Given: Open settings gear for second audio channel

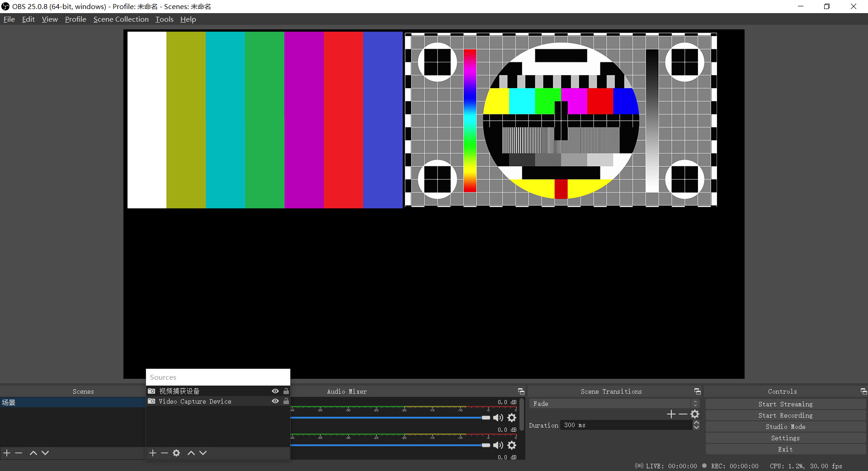Looking at the screenshot, I should (512, 445).
